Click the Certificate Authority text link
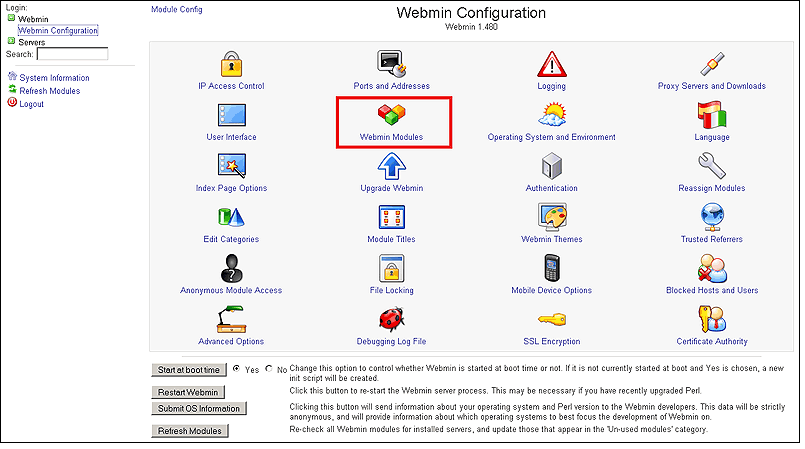This screenshot has height=449, width=805. click(712, 341)
